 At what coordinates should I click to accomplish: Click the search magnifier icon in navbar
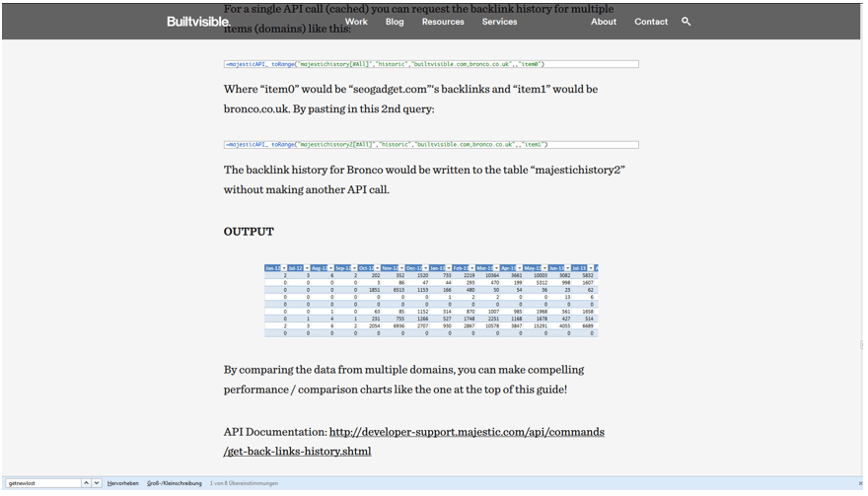coord(687,21)
